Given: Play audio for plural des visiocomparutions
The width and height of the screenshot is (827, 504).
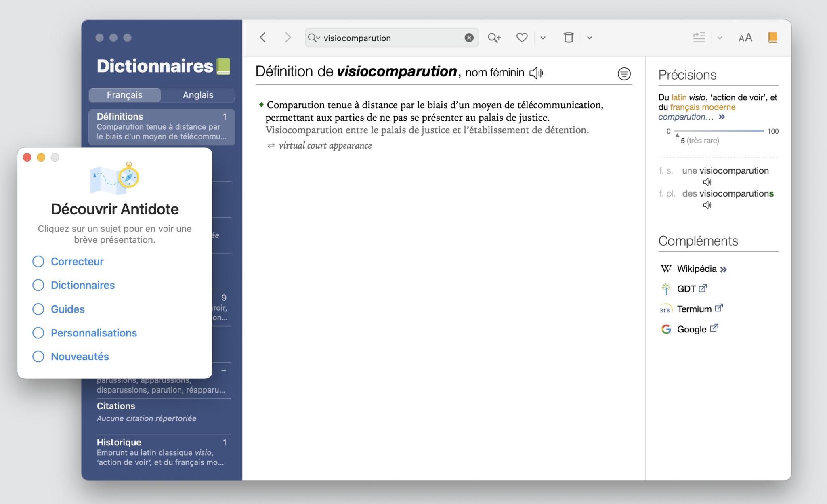Looking at the screenshot, I should pyautogui.click(x=707, y=205).
